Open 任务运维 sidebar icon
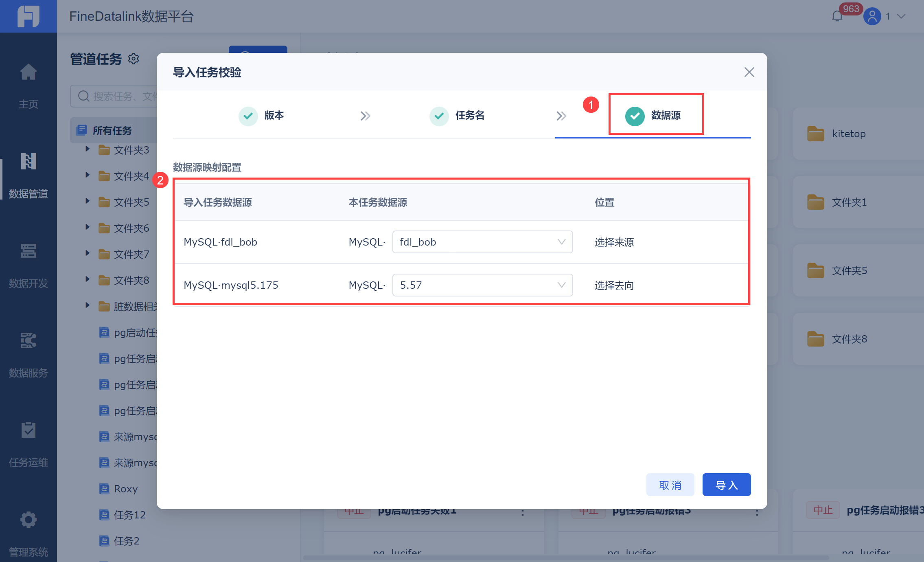The height and width of the screenshot is (562, 924). [x=28, y=430]
